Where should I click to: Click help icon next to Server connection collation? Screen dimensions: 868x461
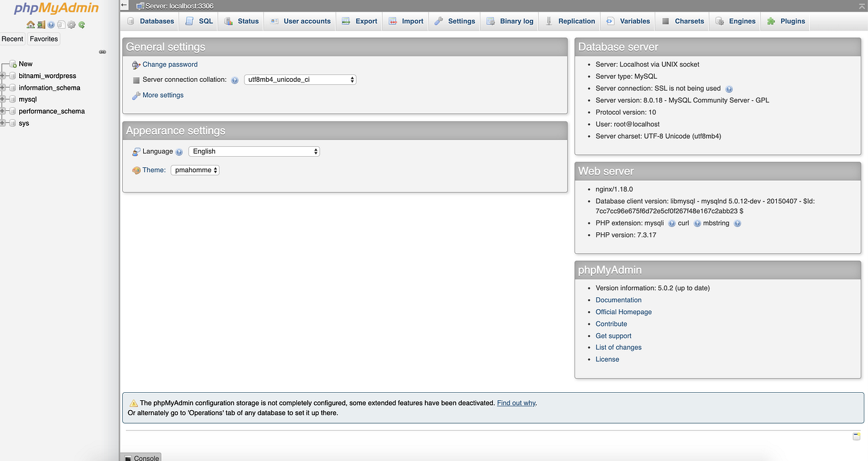click(235, 80)
